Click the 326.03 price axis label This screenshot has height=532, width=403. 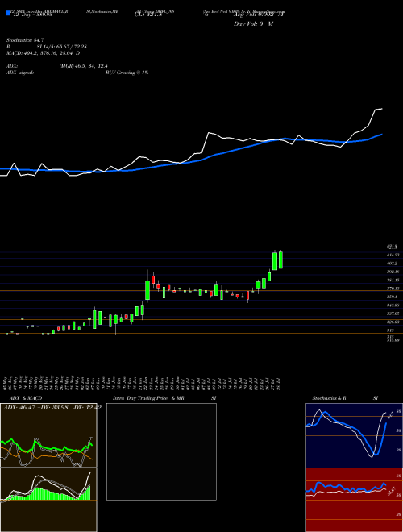(x=393, y=322)
